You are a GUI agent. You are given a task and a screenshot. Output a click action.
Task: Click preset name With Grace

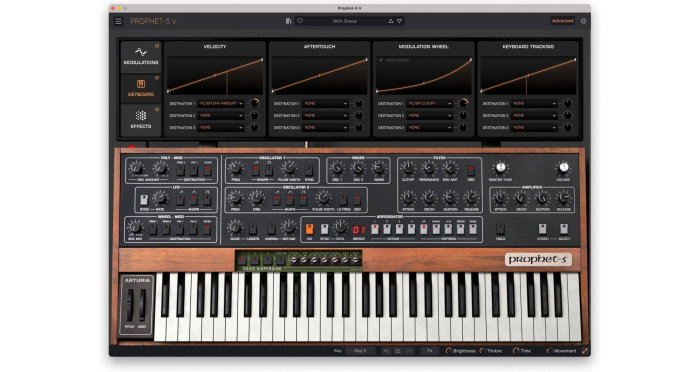(x=345, y=21)
